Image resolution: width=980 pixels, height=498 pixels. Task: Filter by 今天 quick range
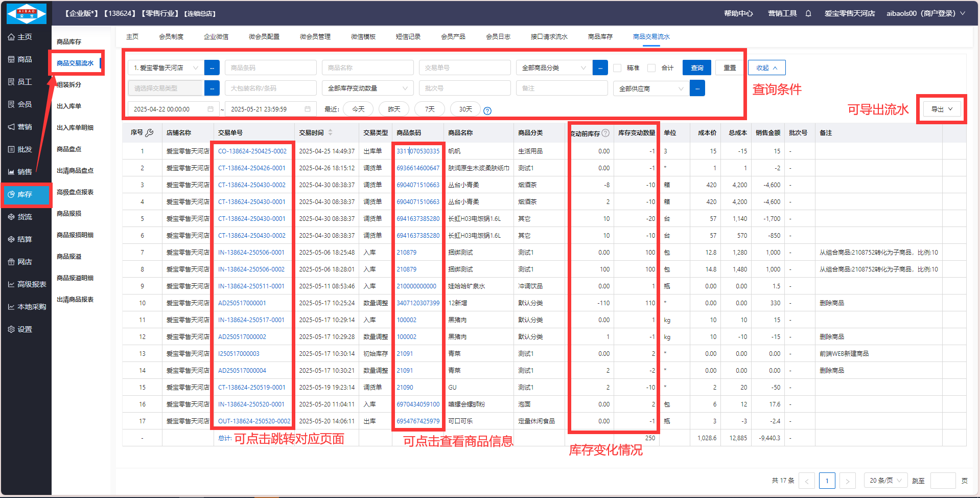pos(358,109)
